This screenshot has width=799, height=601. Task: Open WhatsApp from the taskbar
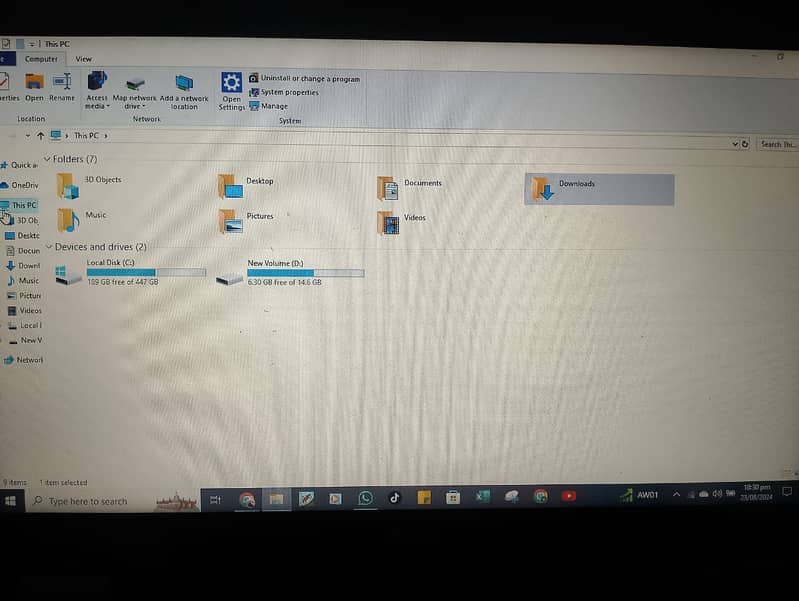(365, 498)
